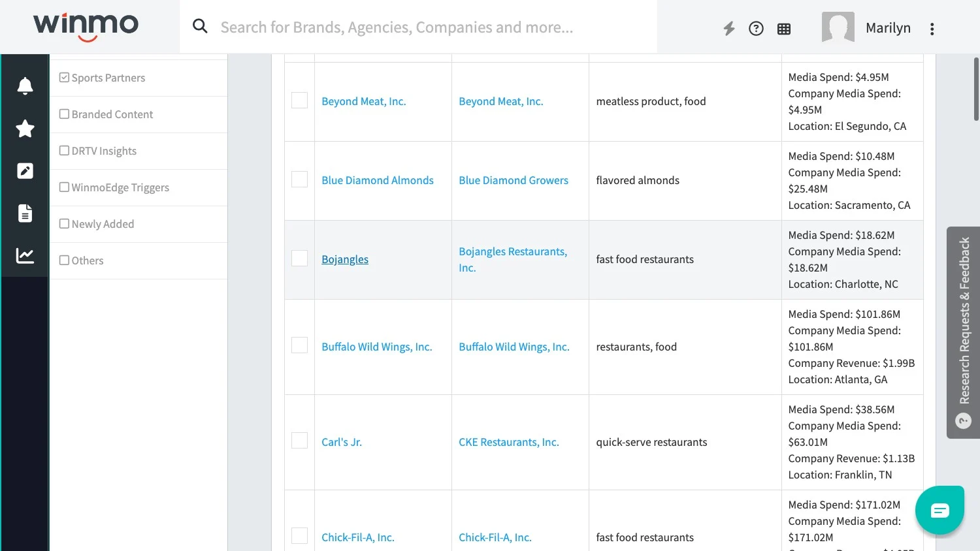
Task: Click the 'restaurants, food' cell
Action: [685, 347]
